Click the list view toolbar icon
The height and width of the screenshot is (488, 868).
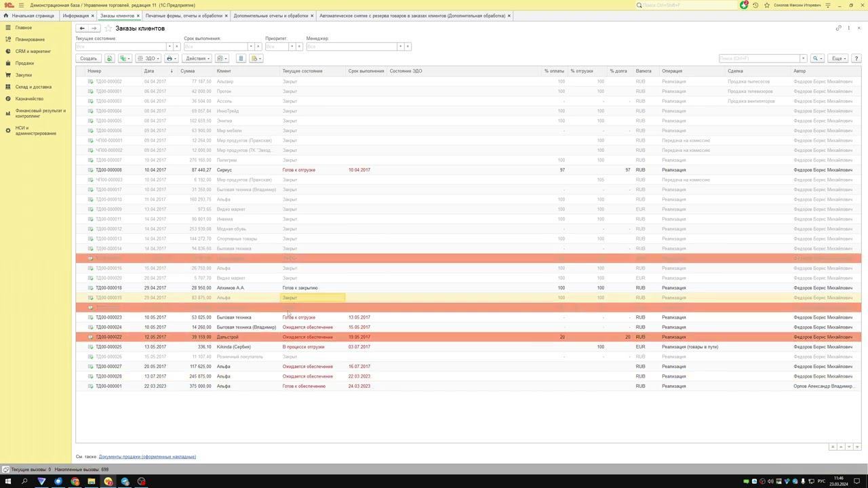click(x=241, y=58)
